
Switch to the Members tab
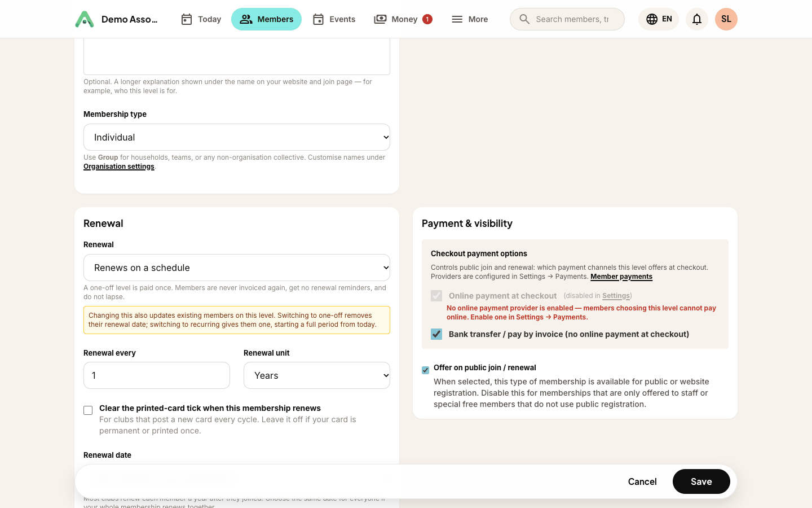[266, 19]
